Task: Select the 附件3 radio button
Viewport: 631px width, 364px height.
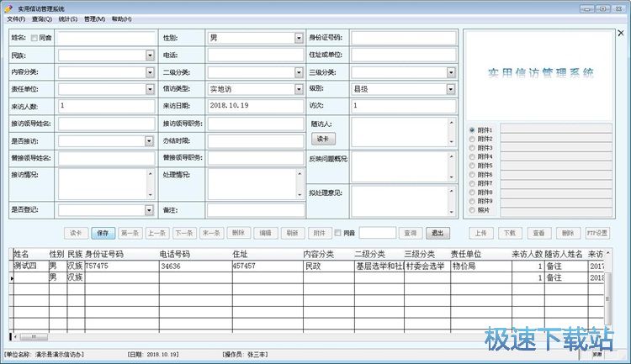Action: coord(472,148)
